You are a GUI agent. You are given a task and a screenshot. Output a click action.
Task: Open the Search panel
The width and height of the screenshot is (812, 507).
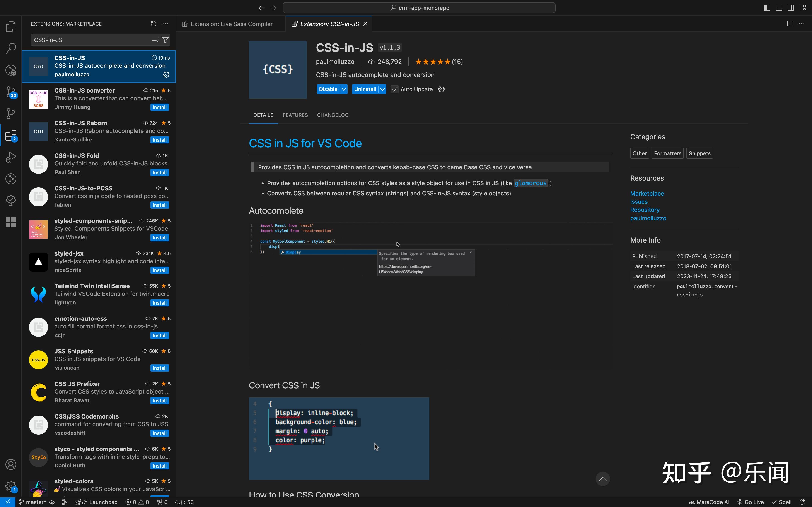pyautogui.click(x=10, y=48)
